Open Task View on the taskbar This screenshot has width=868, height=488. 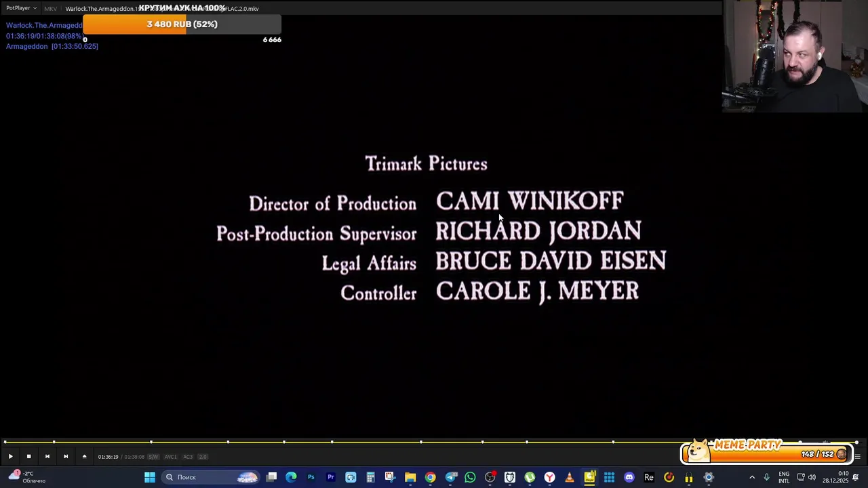pos(272,477)
